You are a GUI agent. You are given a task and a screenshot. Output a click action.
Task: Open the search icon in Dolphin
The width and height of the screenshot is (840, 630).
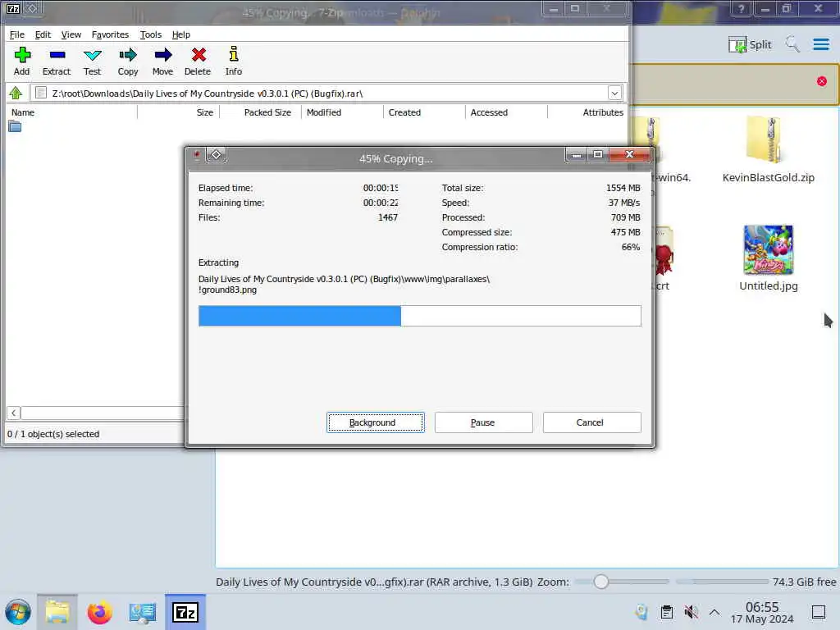(x=792, y=44)
